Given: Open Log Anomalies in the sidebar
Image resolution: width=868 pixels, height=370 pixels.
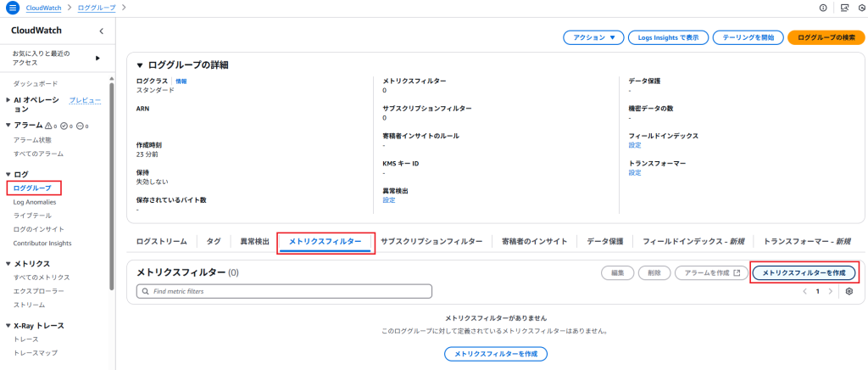Looking at the screenshot, I should 34,202.
